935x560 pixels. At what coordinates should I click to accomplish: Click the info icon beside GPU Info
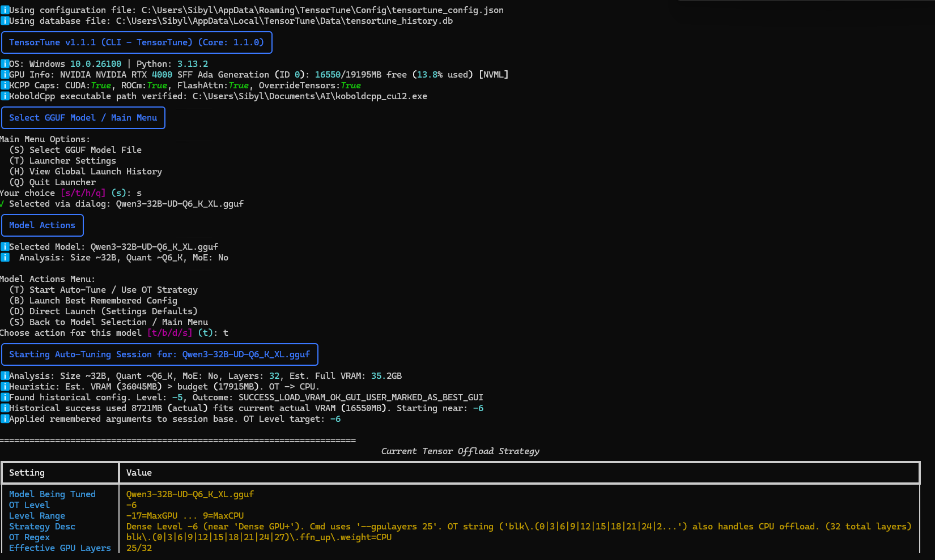coord(5,75)
